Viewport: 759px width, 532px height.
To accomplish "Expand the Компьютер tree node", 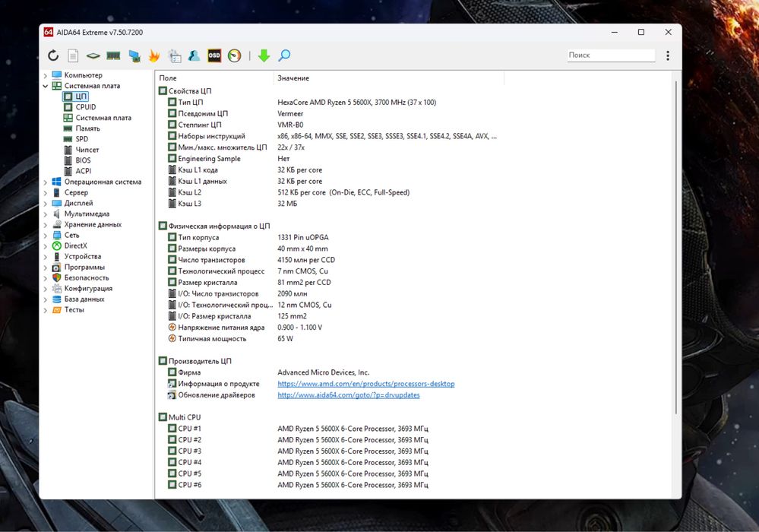I will pyautogui.click(x=46, y=75).
